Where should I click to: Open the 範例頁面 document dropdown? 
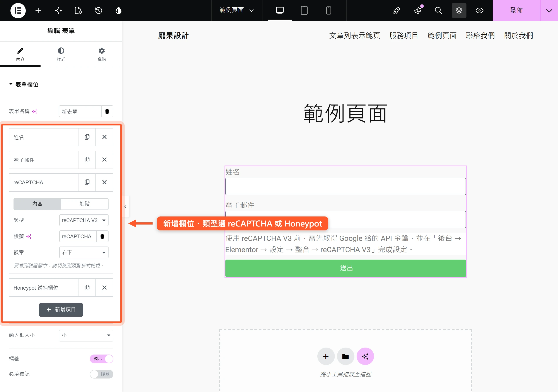pyautogui.click(x=237, y=10)
